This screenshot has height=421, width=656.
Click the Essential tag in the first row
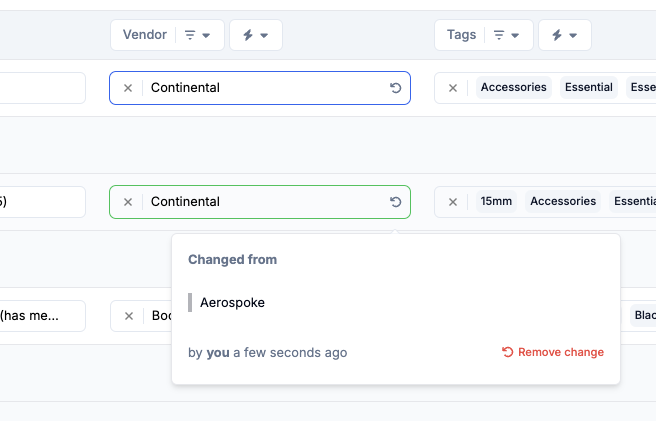point(588,88)
